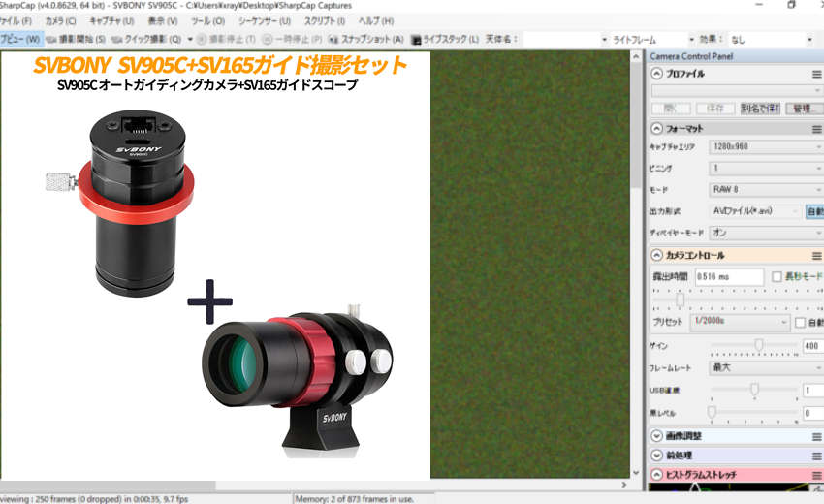Click the 一時停止 (P) pause icon

click(268, 40)
